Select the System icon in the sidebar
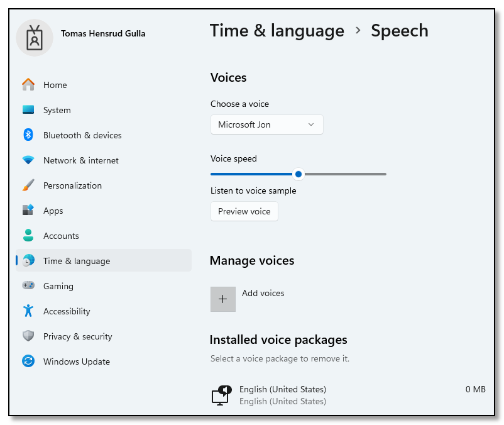Viewport: 504px width, 425px height. [x=29, y=110]
